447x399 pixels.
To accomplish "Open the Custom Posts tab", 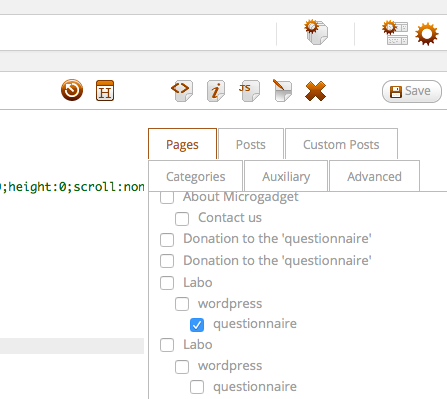I will pos(341,144).
